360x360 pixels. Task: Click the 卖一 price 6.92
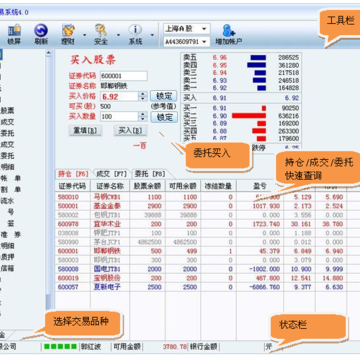pos(220,88)
